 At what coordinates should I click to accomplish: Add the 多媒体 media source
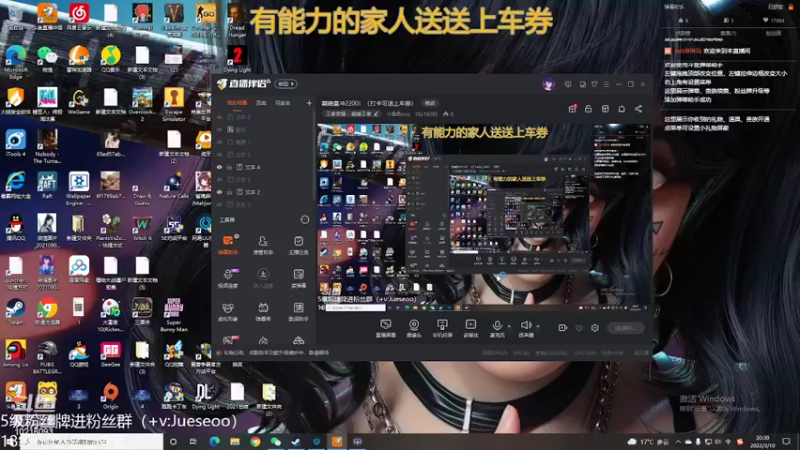click(x=470, y=328)
